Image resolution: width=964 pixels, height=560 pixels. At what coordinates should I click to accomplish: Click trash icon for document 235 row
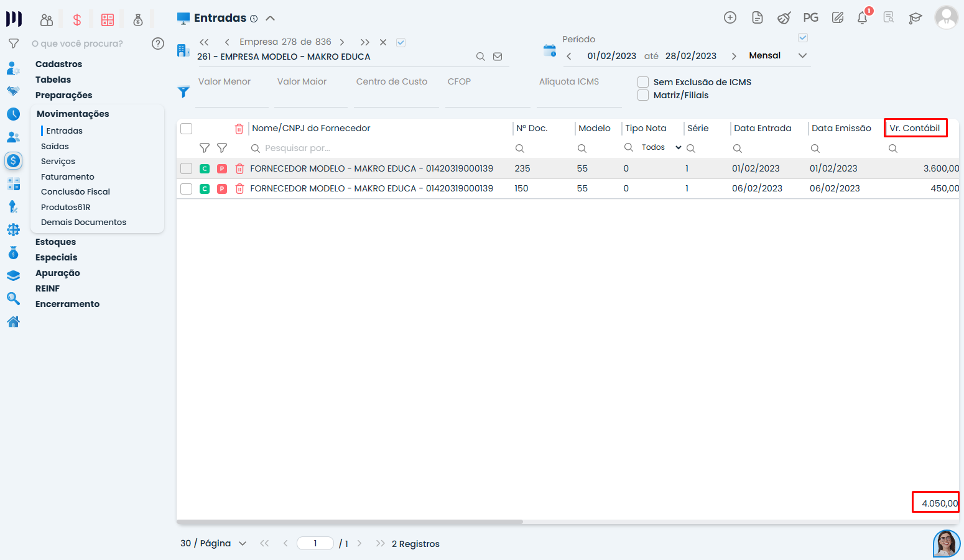tap(239, 168)
